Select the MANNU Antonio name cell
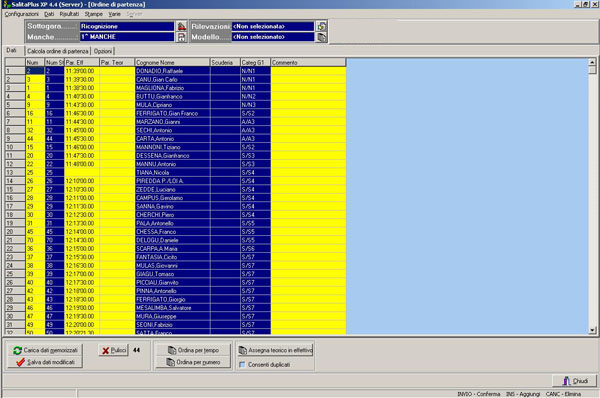 pos(172,164)
